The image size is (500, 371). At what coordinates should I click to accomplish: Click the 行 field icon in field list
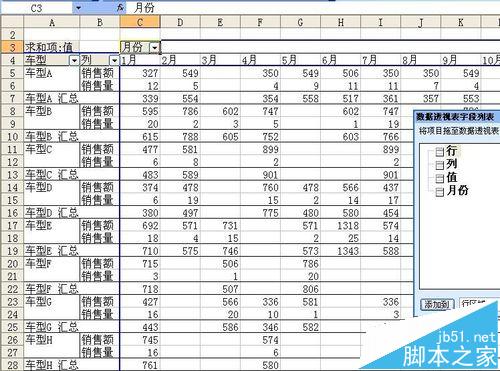pyautogui.click(x=440, y=152)
